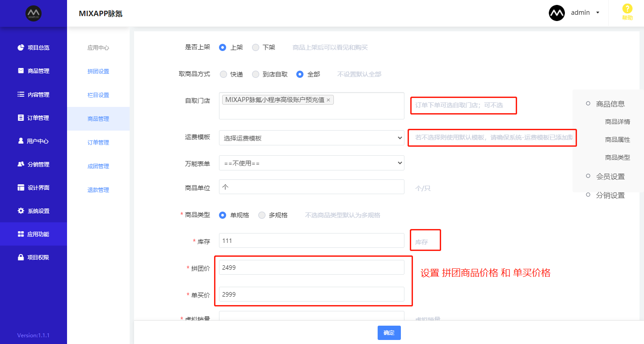Click the admin avatar icon
Screen dimensions: 644x344
[557, 13]
